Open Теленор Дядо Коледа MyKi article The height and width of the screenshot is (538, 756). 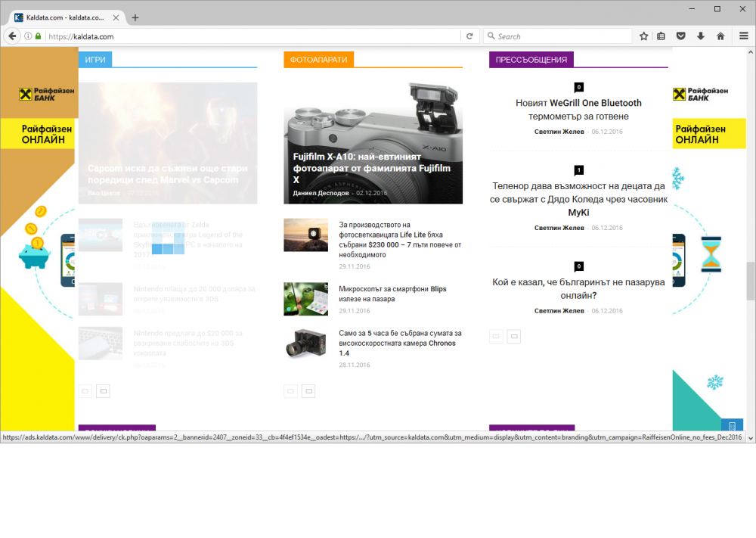578,199
